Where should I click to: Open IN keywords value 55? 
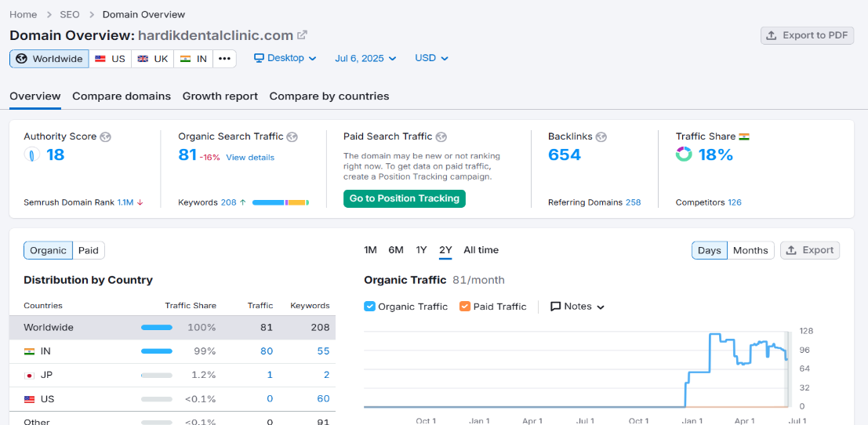pos(323,351)
